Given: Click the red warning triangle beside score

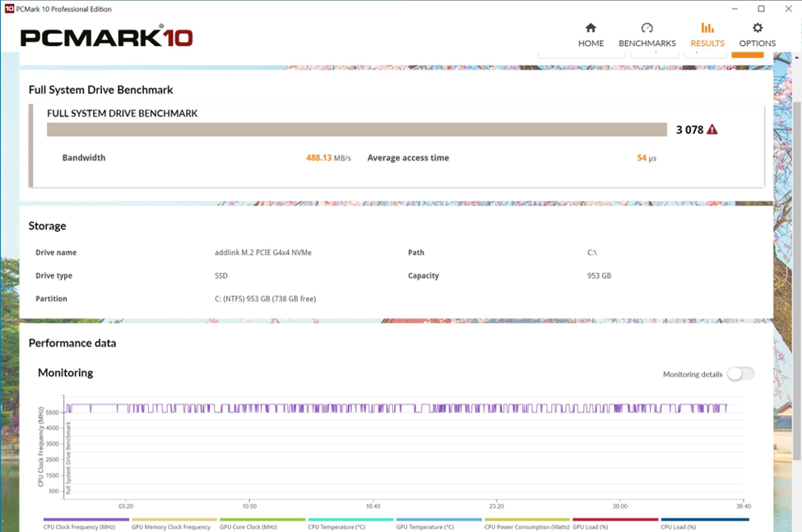Looking at the screenshot, I should tap(712, 130).
